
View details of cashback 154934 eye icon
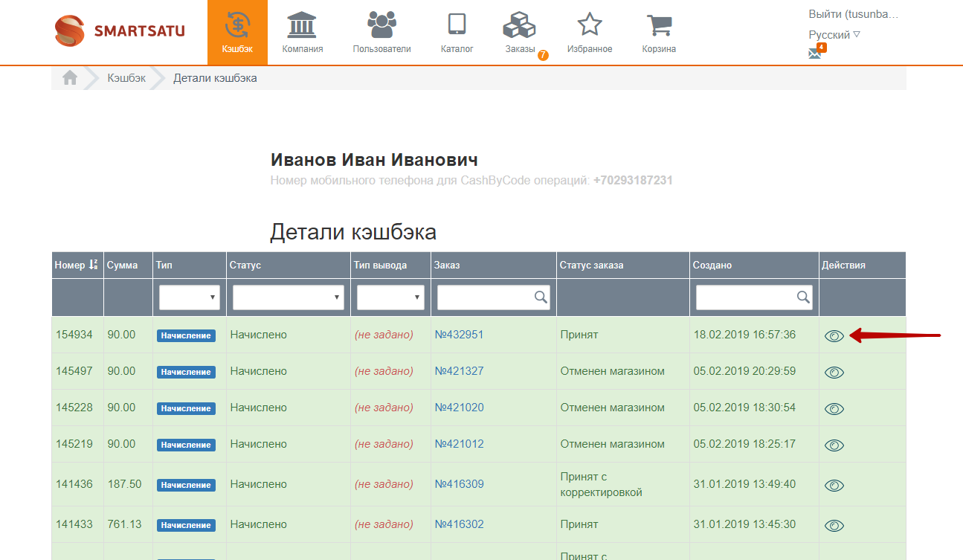point(834,335)
